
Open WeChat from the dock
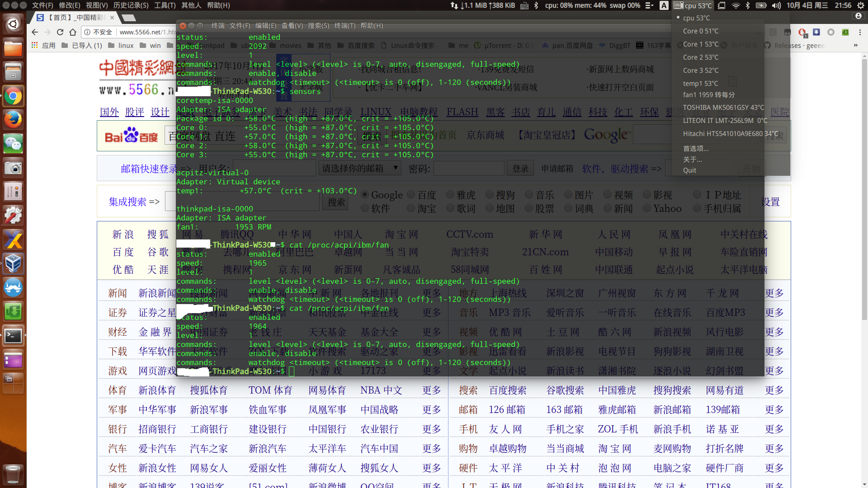coord(13,144)
